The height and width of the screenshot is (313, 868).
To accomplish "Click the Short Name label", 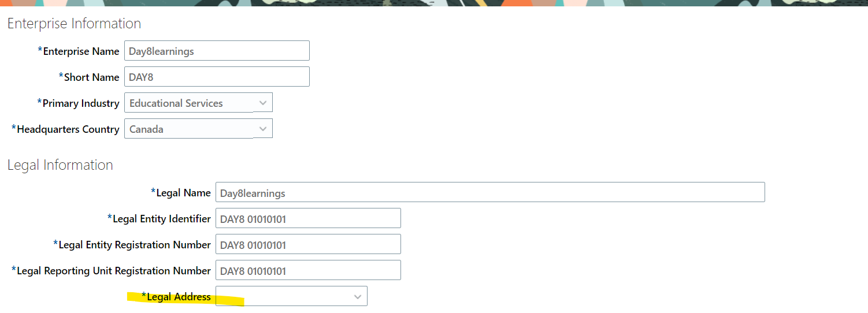I will 91,77.
